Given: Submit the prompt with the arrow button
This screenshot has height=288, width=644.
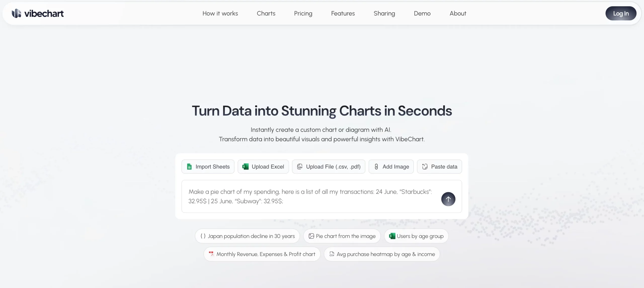Looking at the screenshot, I should tap(448, 199).
